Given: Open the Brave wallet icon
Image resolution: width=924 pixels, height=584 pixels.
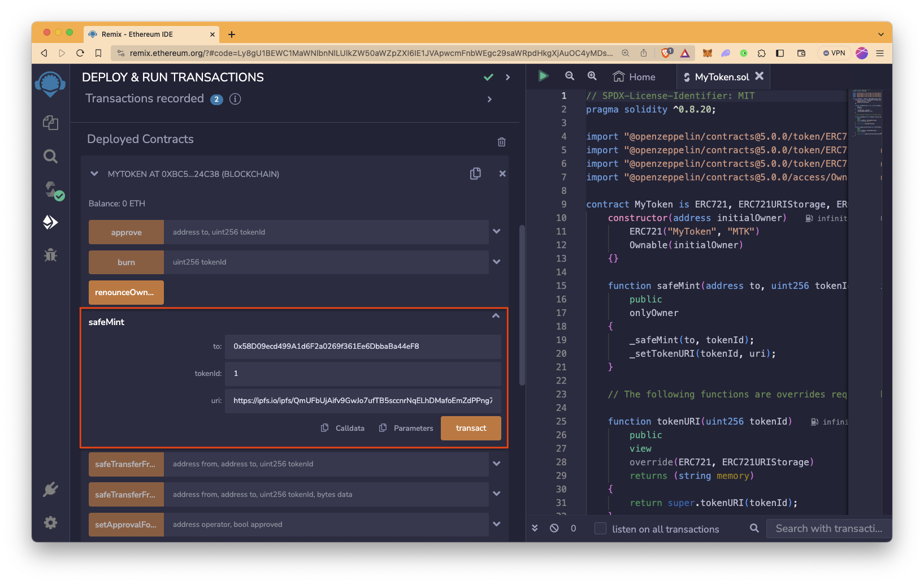Looking at the screenshot, I should click(801, 53).
